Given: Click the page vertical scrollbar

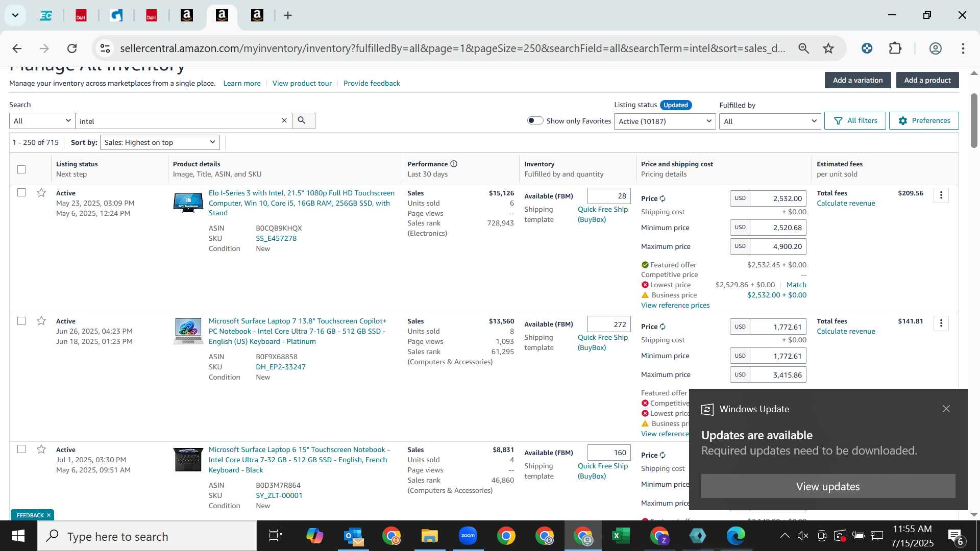Looking at the screenshot, I should [x=974, y=120].
